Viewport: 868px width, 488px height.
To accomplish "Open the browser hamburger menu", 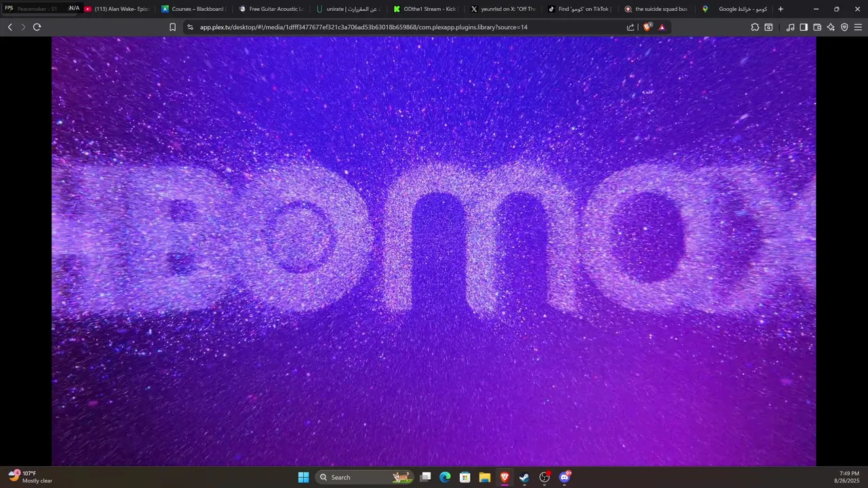I will (x=858, y=27).
